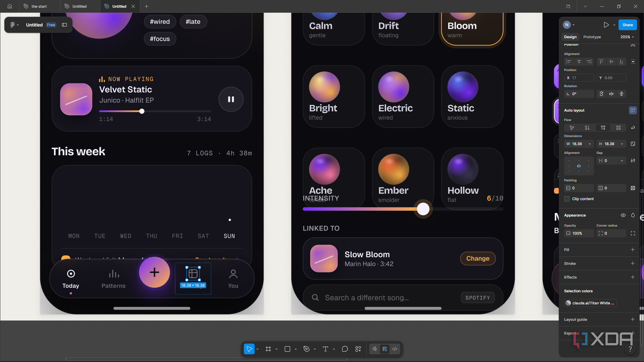
Task: Toggle individual padding button
Action: pos(633,188)
